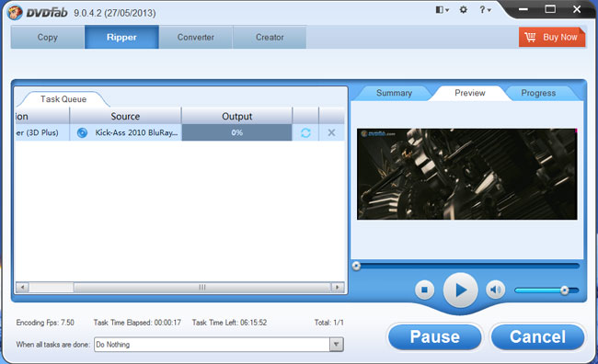
Task: Open the skin/theme dropdown icon
Action: point(442,10)
